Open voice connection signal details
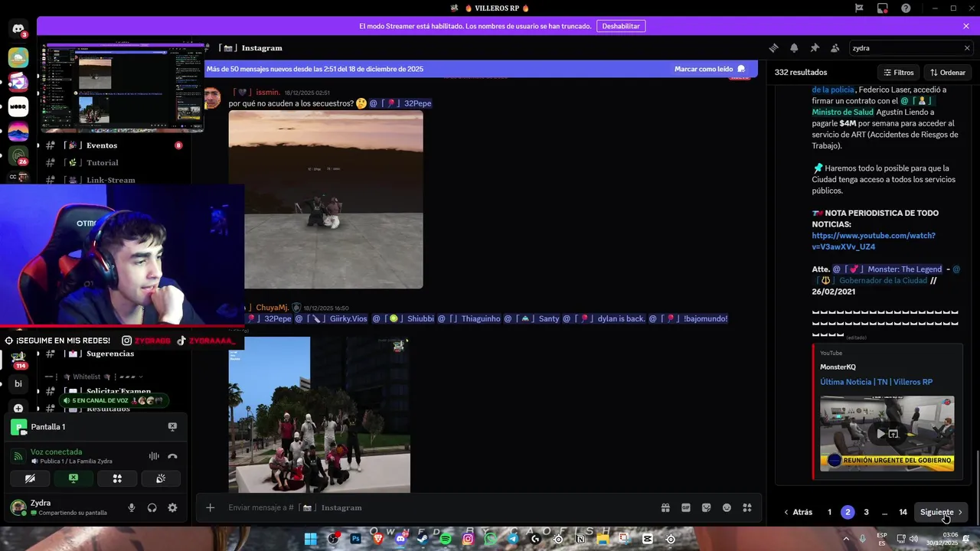This screenshot has width=980, height=551. (18, 456)
